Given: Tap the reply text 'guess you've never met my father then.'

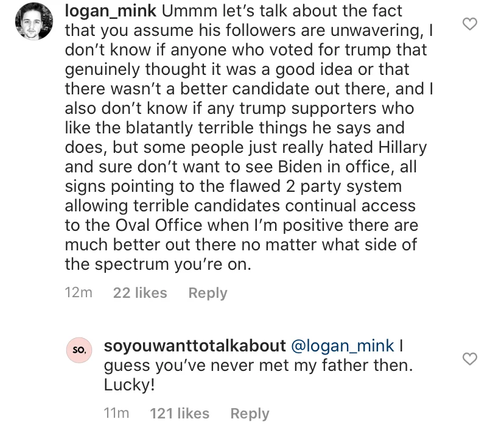Looking at the screenshot, I should tap(258, 365).
